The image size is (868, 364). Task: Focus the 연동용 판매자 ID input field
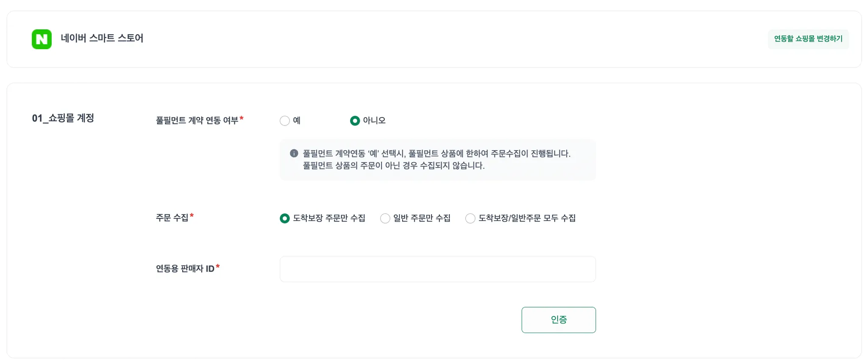pyautogui.click(x=437, y=269)
